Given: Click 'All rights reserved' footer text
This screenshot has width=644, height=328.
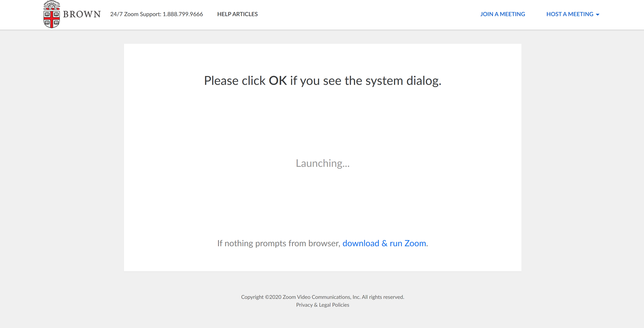Looking at the screenshot, I should point(383,297).
